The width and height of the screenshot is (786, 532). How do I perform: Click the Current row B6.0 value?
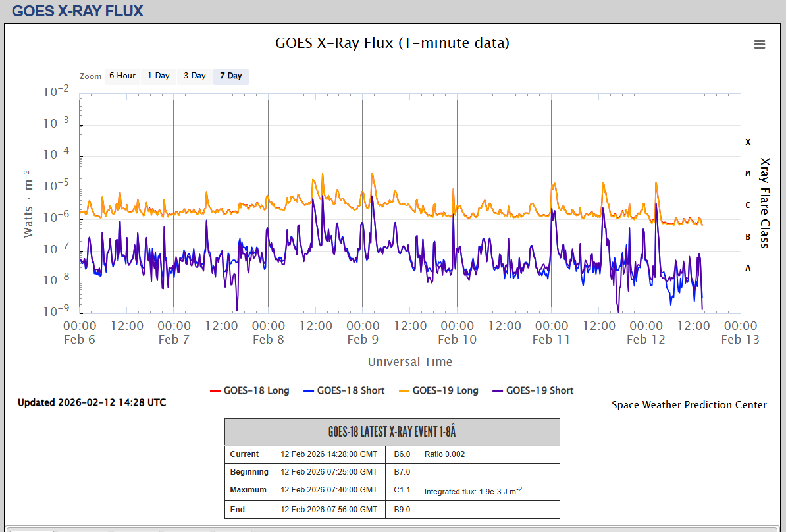click(402, 454)
